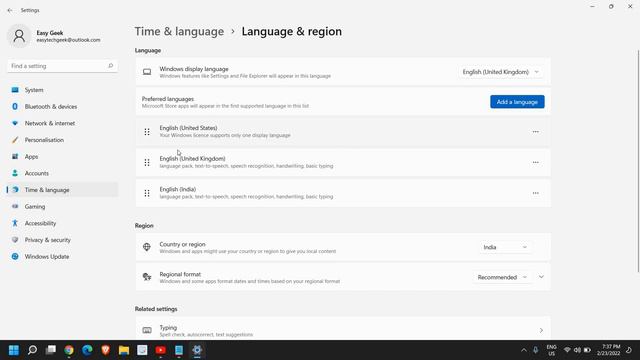Click the Windows display language monitor icon
Image resolution: width=640 pixels, height=360 pixels.
point(147,72)
